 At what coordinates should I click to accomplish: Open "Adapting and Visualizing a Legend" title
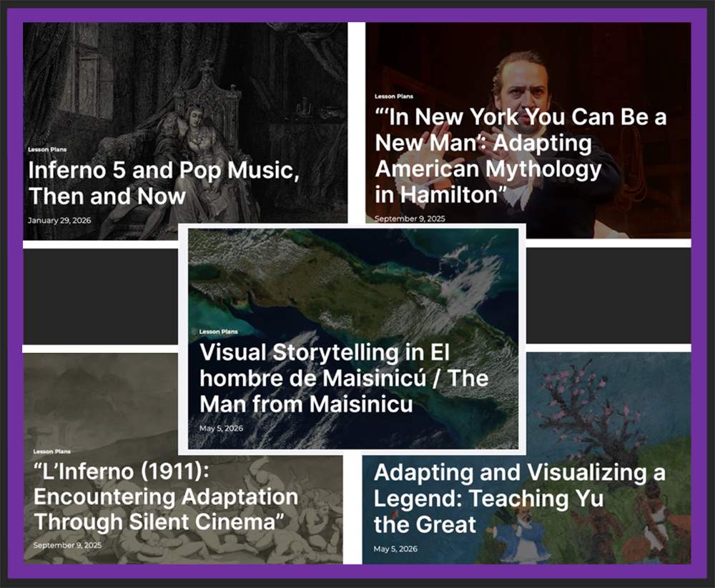coord(519,498)
